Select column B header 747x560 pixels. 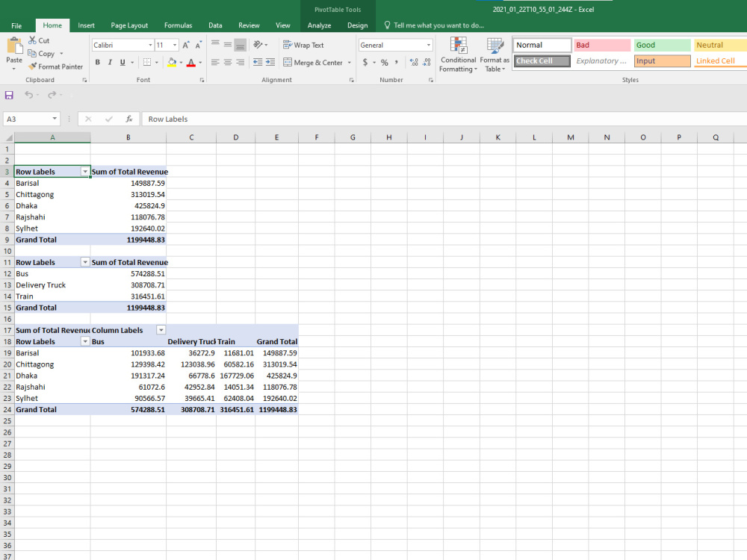[x=128, y=137]
